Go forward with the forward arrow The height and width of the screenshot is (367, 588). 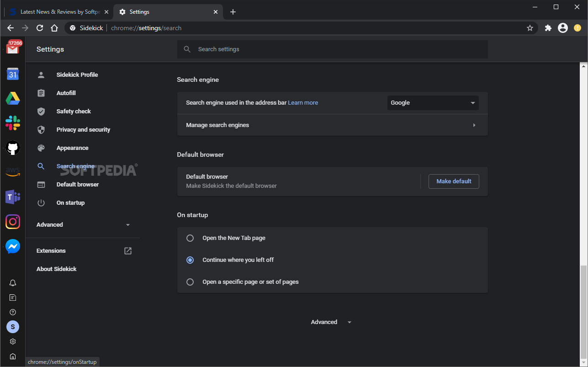25,28
